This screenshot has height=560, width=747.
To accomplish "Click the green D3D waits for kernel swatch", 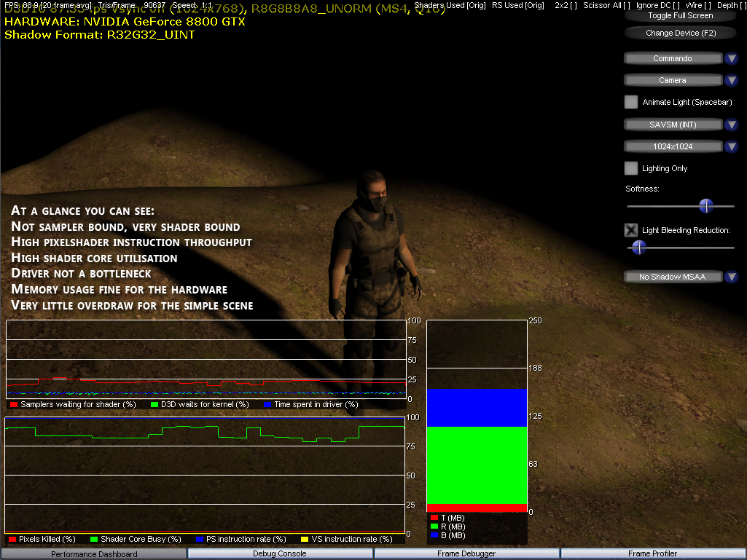I will tap(155, 404).
